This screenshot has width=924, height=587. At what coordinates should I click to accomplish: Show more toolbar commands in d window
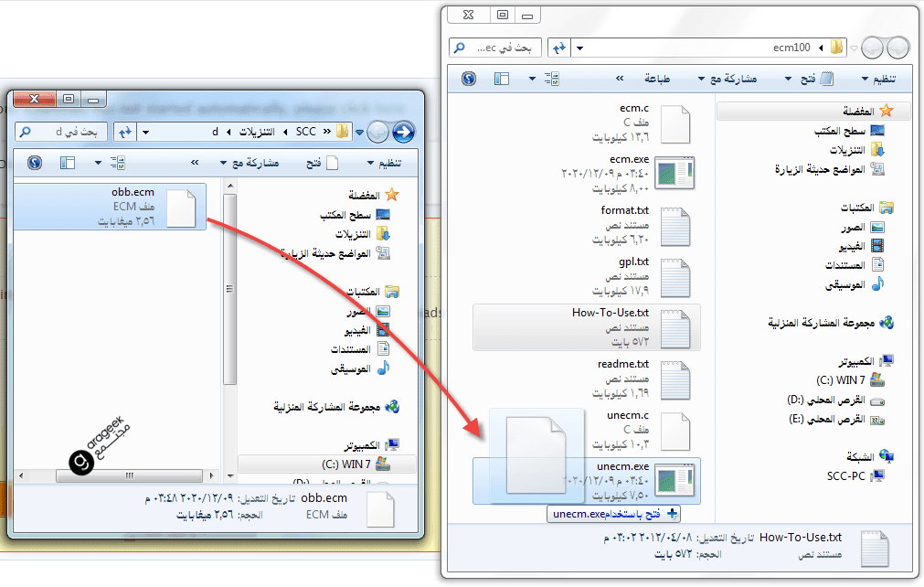click(195, 163)
